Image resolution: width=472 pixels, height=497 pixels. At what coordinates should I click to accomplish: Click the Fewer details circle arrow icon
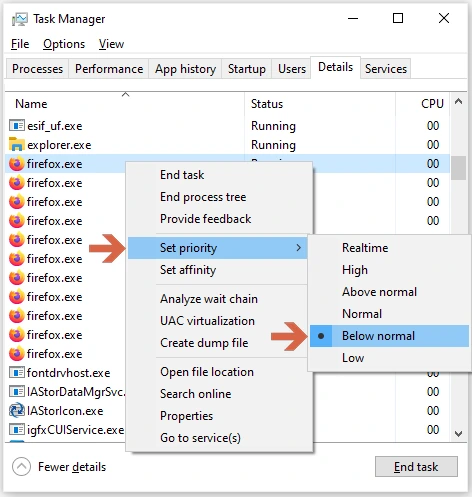pyautogui.click(x=21, y=466)
